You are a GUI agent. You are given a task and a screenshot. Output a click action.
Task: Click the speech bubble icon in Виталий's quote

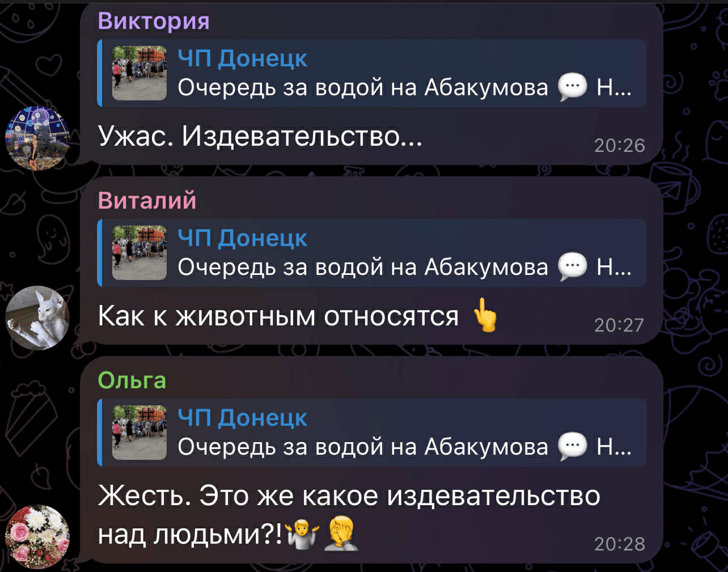572,268
